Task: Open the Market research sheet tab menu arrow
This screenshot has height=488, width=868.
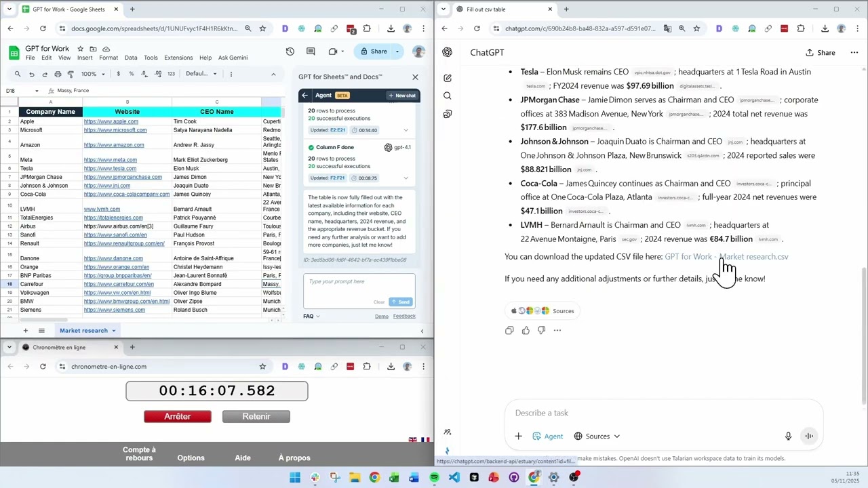Action: [x=114, y=331]
